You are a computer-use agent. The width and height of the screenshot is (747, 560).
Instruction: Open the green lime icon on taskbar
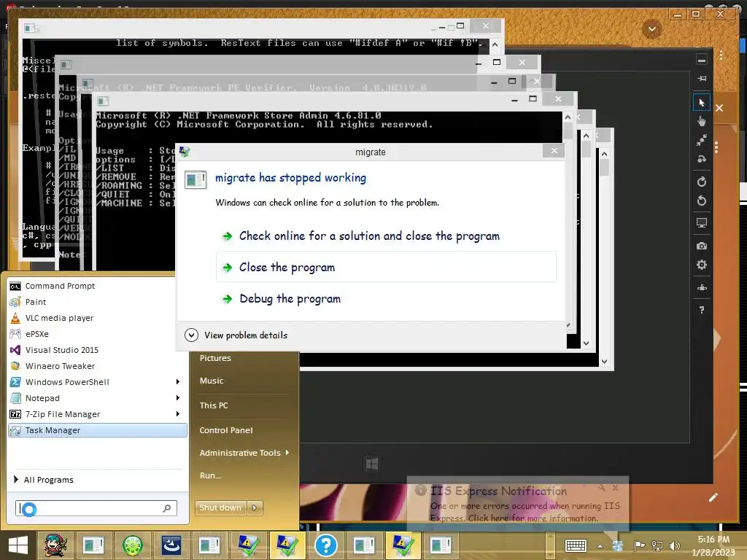tap(133, 545)
